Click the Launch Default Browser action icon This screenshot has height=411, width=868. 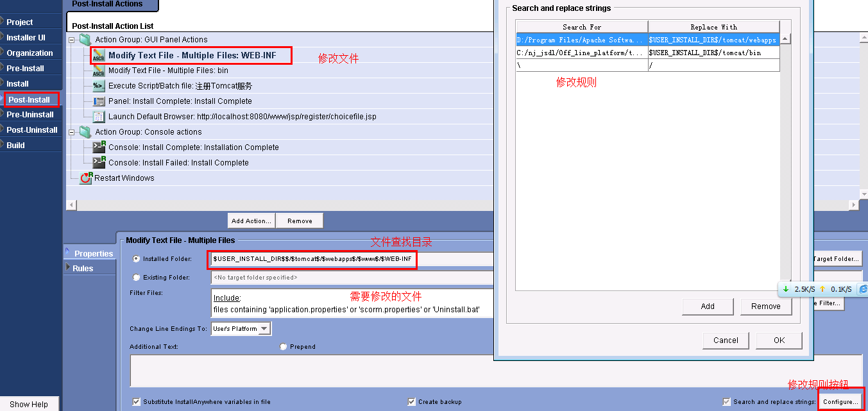tap(99, 117)
